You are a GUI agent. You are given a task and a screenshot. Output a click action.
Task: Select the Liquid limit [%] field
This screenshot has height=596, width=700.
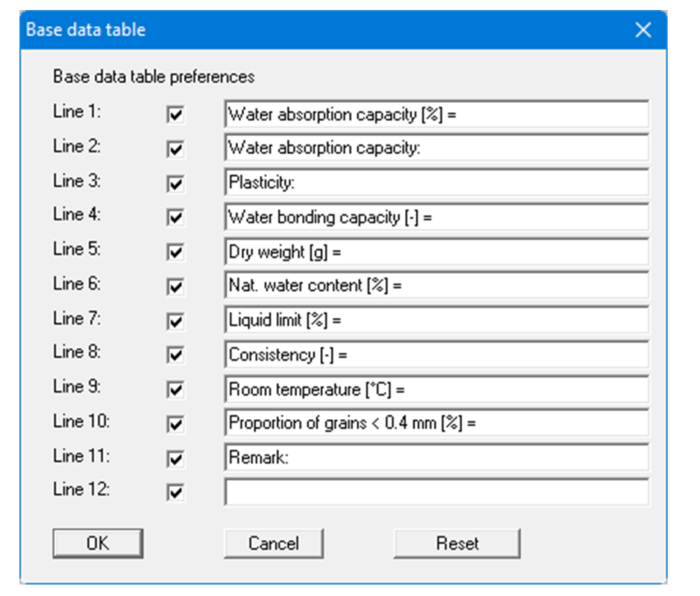[x=436, y=320]
